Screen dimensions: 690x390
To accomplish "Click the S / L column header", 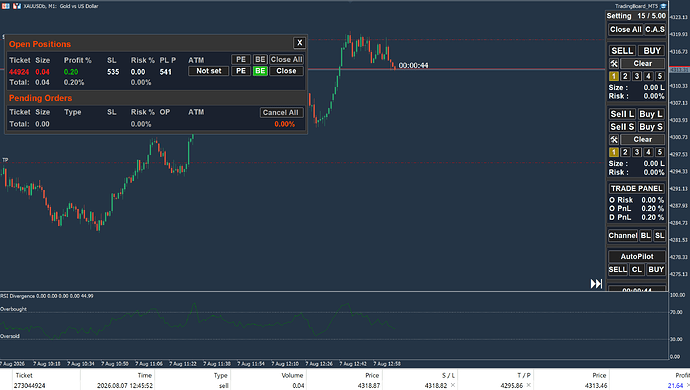I will point(448,375).
